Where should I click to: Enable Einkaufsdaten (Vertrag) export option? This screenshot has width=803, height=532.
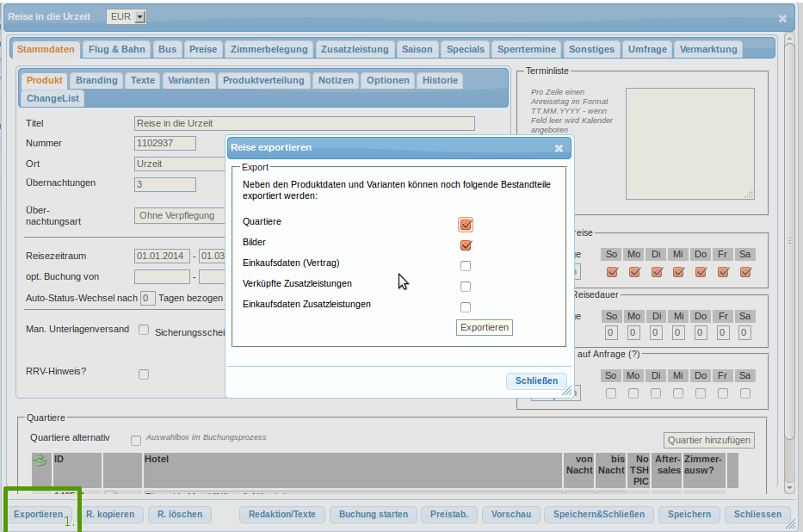coord(466,266)
